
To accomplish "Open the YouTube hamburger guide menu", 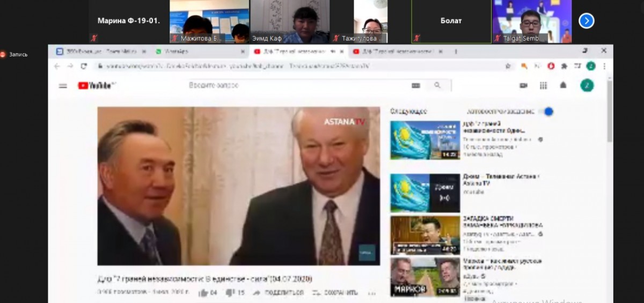I will (63, 86).
